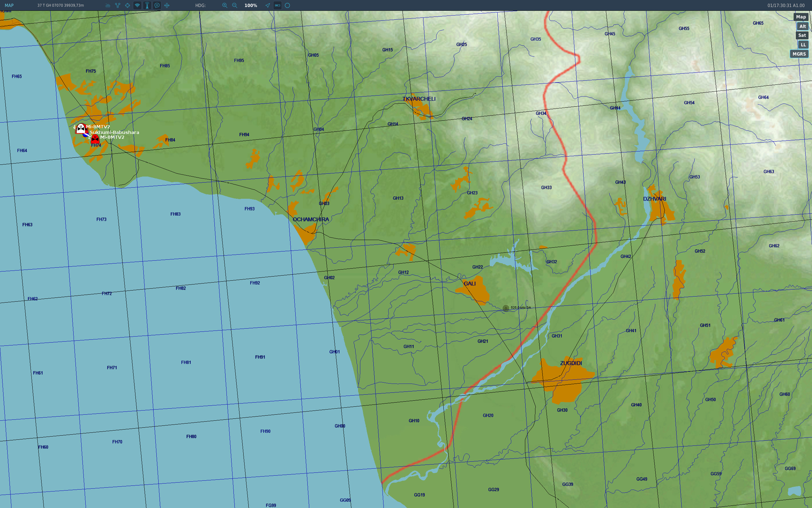The height and width of the screenshot is (508, 812).
Task: Click grid label GH22
Action: (477, 267)
